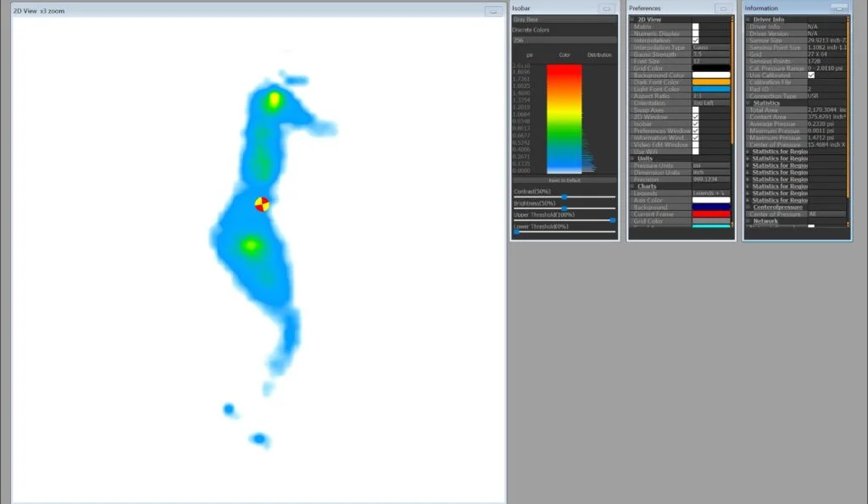Expand the Network section
This screenshot has width=868, height=504.
click(x=748, y=221)
